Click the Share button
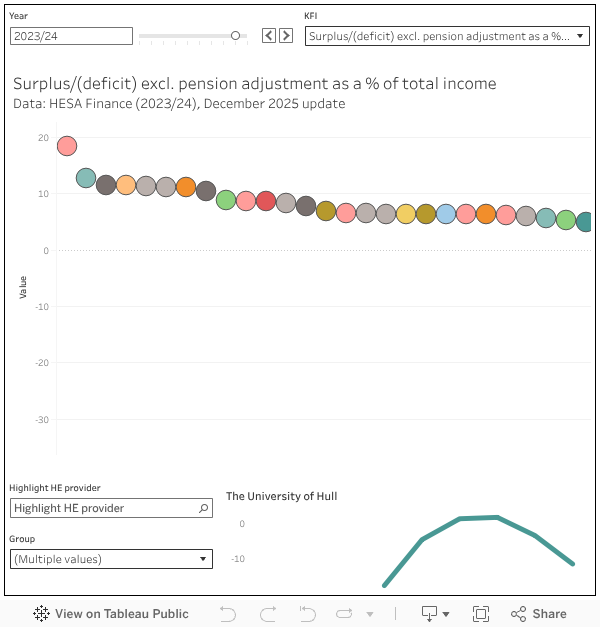The height and width of the screenshot is (627, 600). 539,614
